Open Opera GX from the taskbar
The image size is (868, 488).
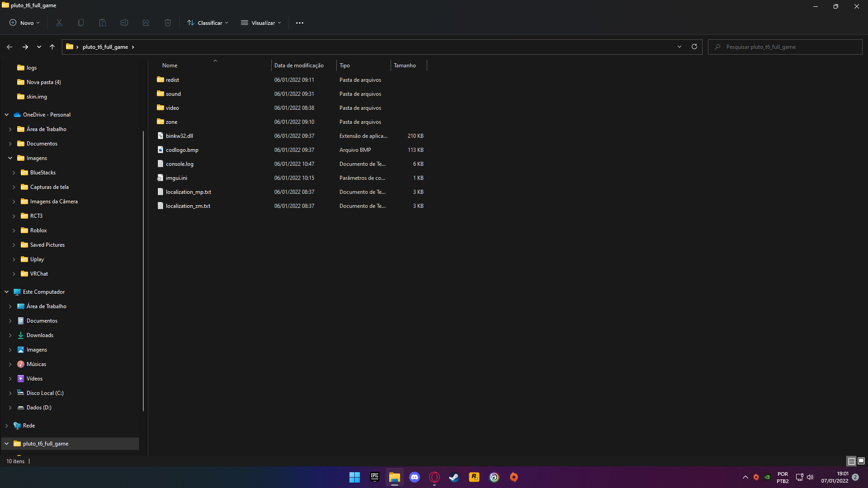(434, 477)
